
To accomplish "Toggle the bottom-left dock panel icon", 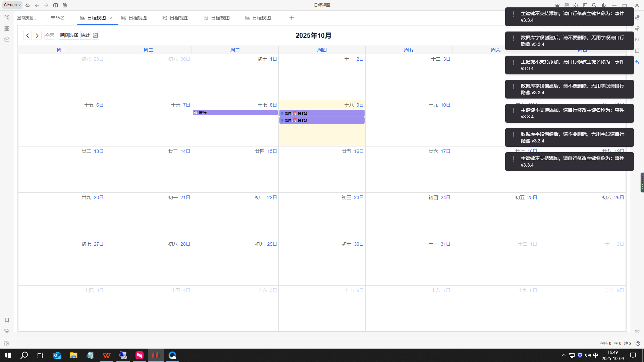I will click(x=6, y=344).
